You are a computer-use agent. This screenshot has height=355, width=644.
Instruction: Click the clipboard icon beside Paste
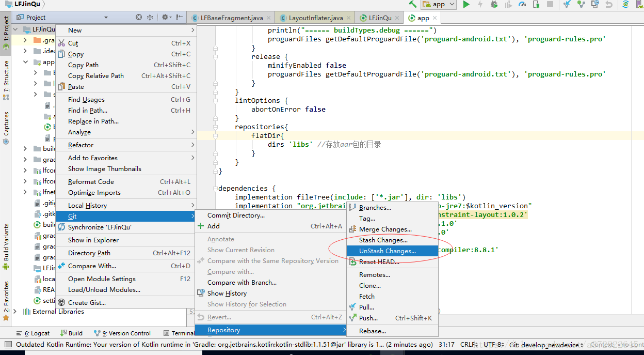tap(62, 86)
